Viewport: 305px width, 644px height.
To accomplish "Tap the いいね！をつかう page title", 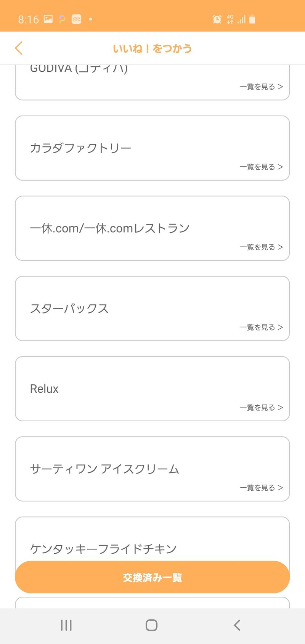I will point(152,48).
